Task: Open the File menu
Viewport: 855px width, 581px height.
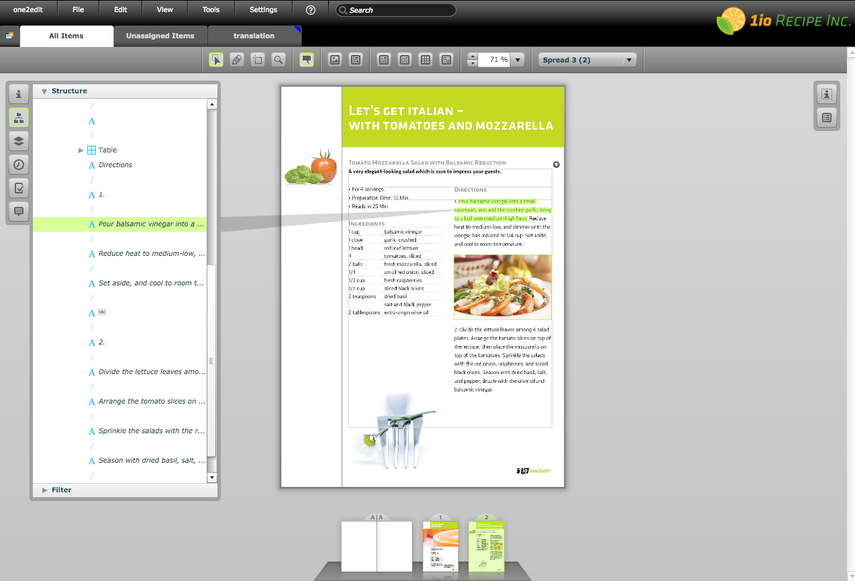Action: pos(78,10)
